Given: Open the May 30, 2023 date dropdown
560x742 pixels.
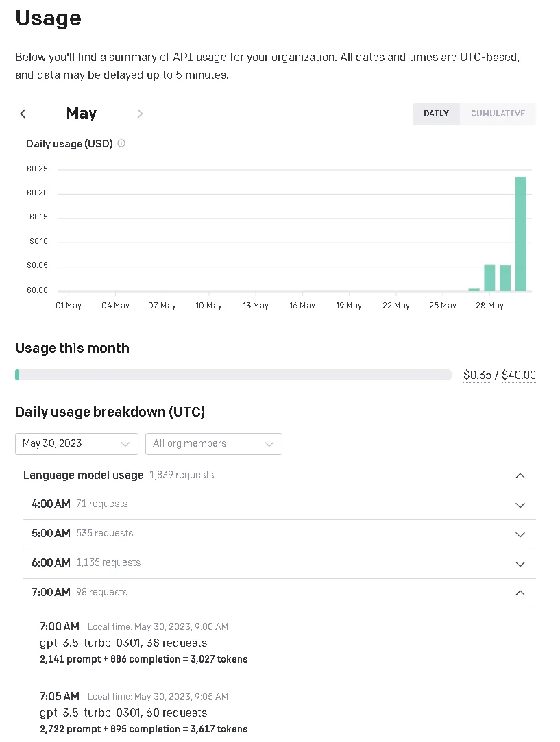Looking at the screenshot, I should [x=77, y=444].
